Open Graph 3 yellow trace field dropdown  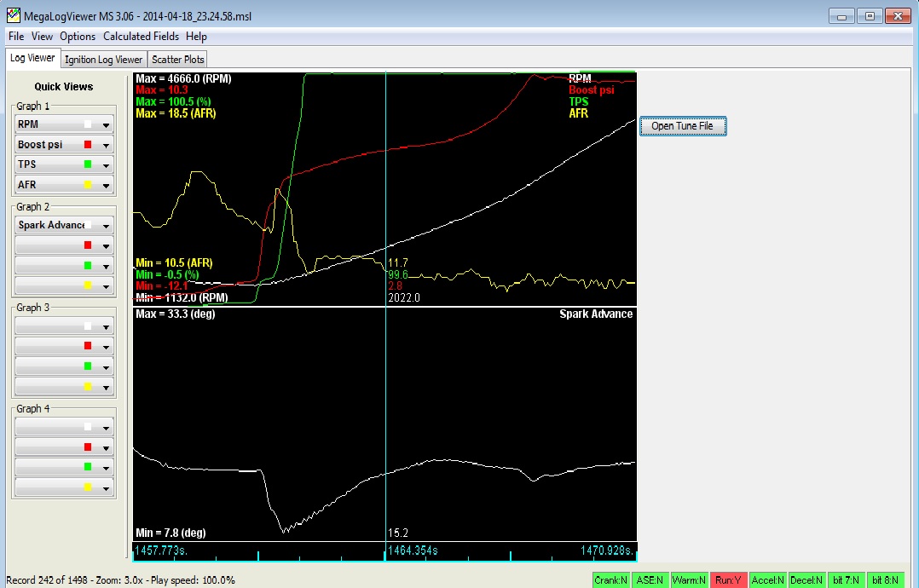(x=64, y=387)
